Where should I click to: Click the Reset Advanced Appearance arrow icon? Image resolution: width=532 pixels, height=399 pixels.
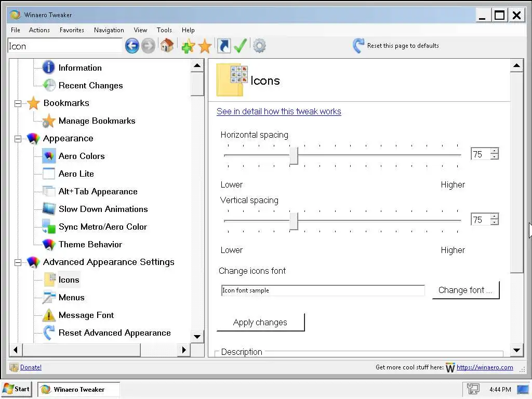[x=49, y=332]
